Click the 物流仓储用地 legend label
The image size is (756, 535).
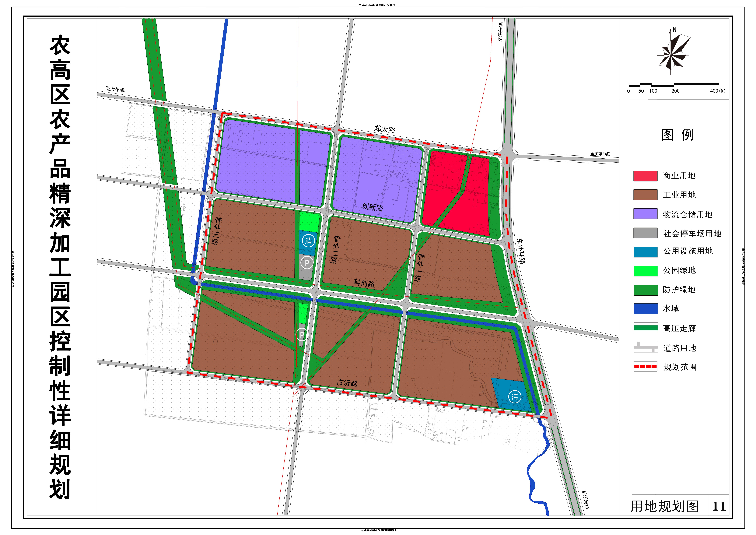(x=688, y=214)
